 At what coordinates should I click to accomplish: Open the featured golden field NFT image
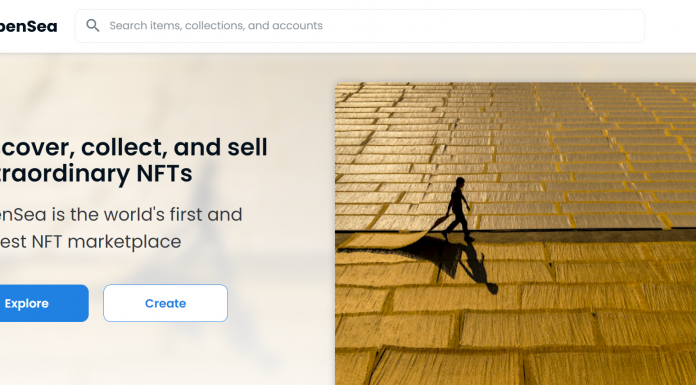pyautogui.click(x=515, y=234)
